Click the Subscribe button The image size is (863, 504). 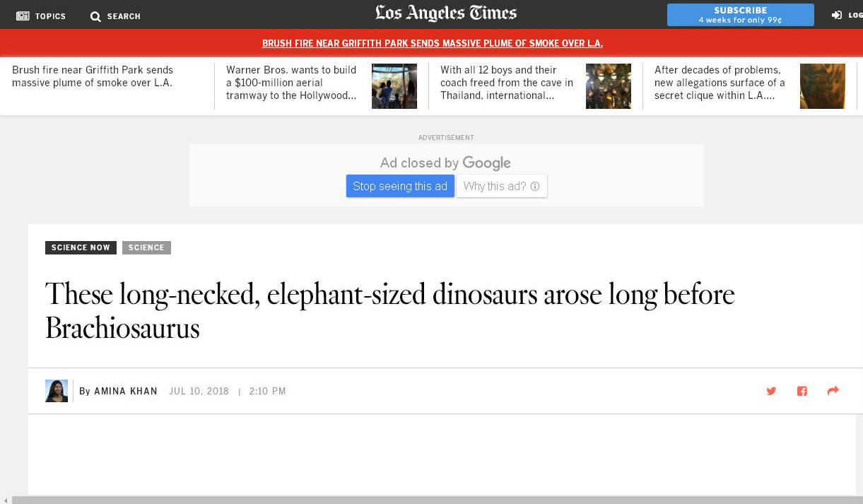point(740,15)
